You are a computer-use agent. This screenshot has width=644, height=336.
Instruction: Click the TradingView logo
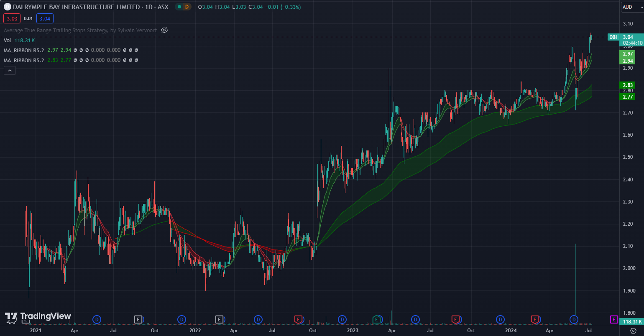point(38,318)
